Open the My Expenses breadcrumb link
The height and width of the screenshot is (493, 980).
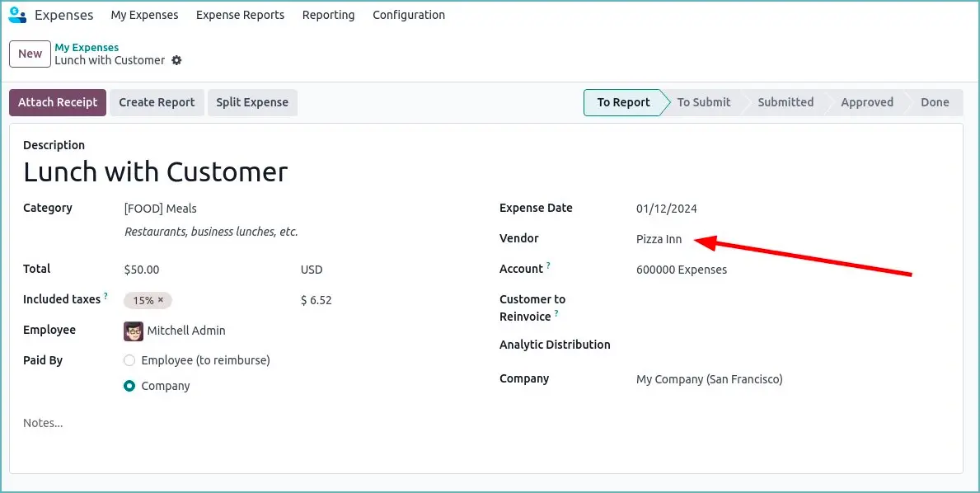86,47
